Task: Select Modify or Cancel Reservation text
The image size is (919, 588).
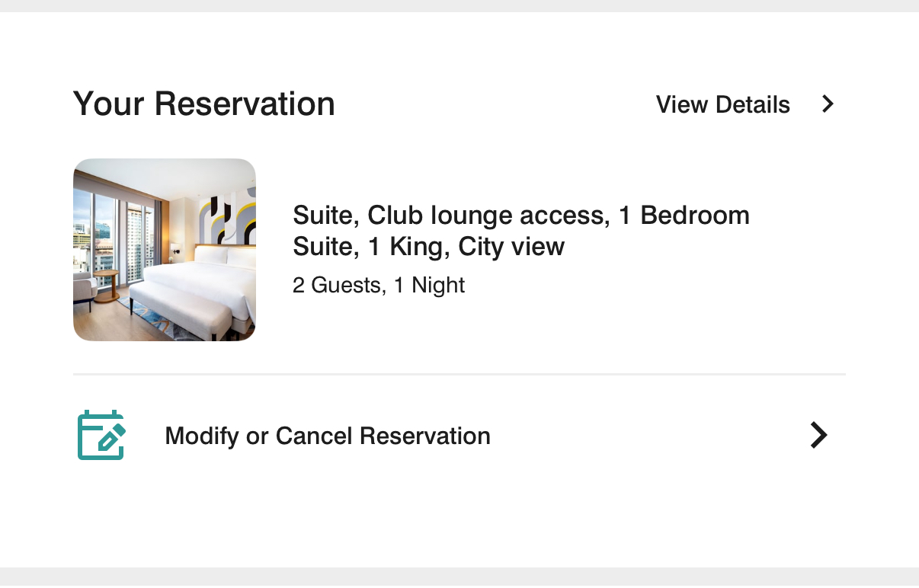Action: (x=328, y=436)
